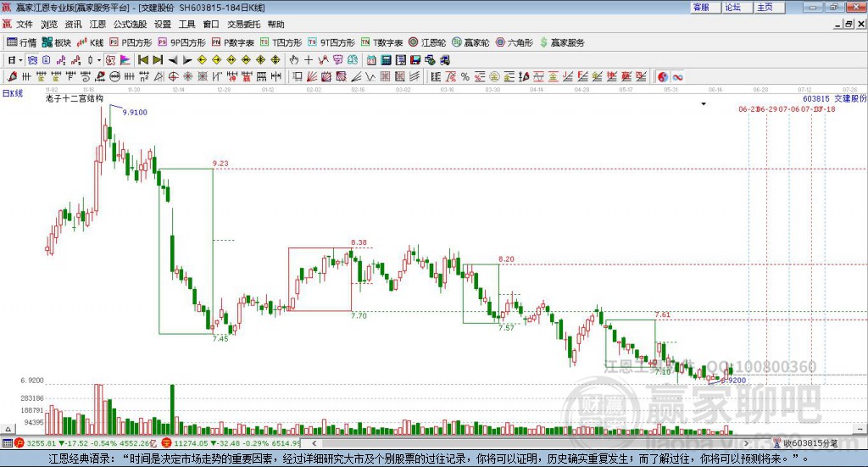Jump to first bar with green skip-back icon
The width and height of the screenshot is (868, 467).
pos(142,60)
